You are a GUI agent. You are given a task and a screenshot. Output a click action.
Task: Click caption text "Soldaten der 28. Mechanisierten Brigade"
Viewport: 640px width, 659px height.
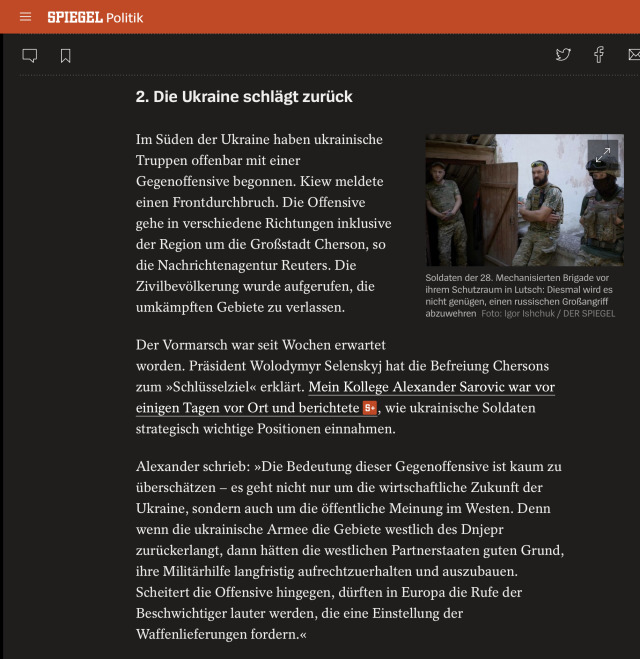(x=508, y=278)
